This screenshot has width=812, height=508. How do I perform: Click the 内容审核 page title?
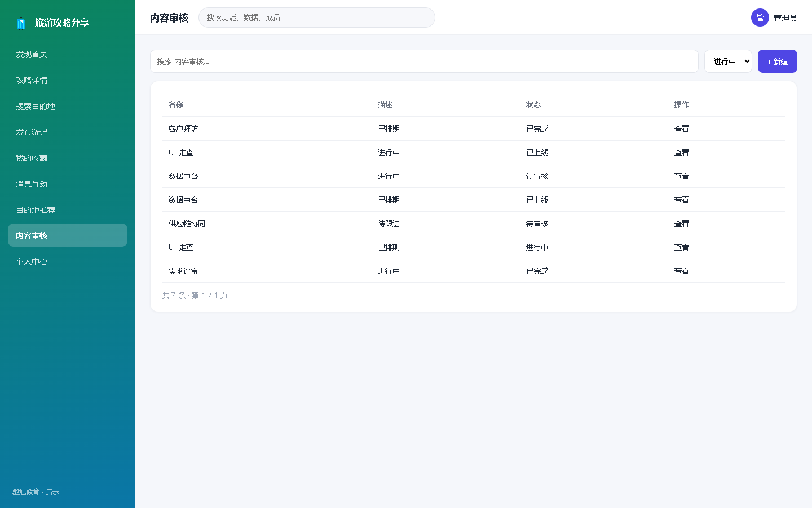169,18
